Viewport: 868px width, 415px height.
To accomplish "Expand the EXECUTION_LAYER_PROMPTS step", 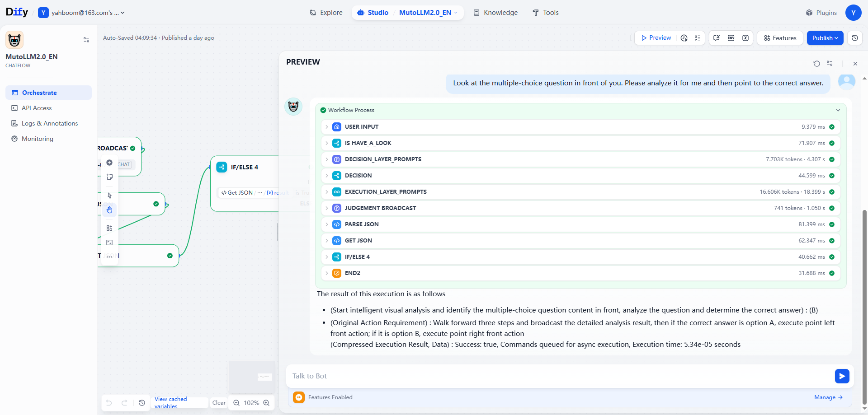I will click(x=581, y=192).
